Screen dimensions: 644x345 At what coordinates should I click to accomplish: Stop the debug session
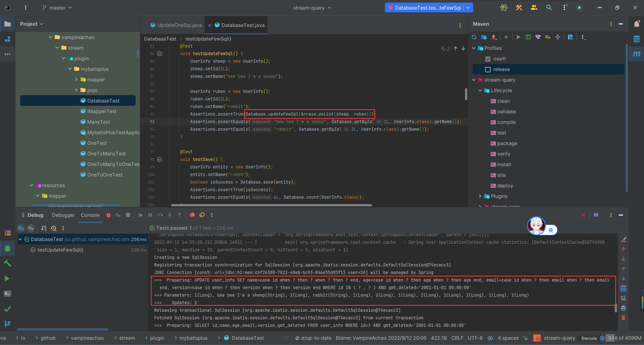click(x=128, y=215)
